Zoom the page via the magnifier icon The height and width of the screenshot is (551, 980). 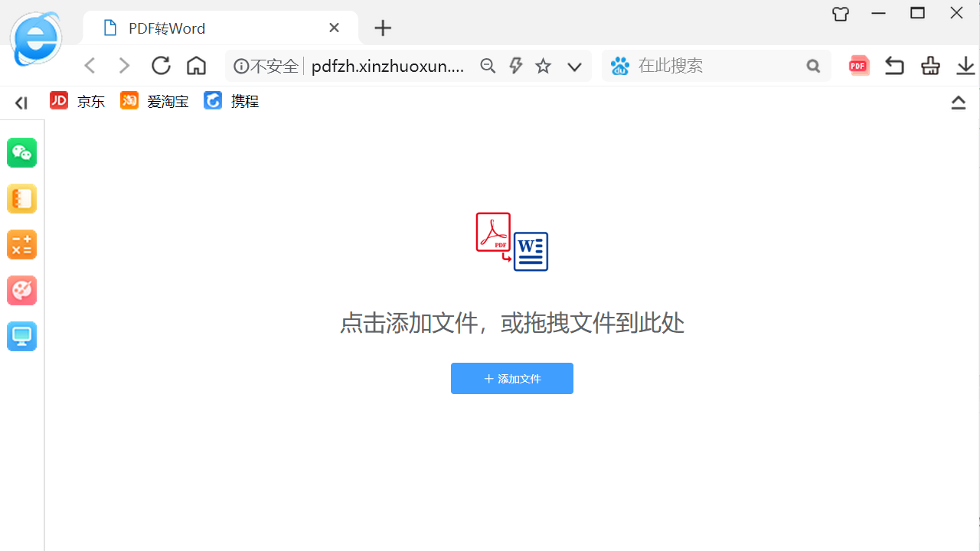[x=488, y=66]
